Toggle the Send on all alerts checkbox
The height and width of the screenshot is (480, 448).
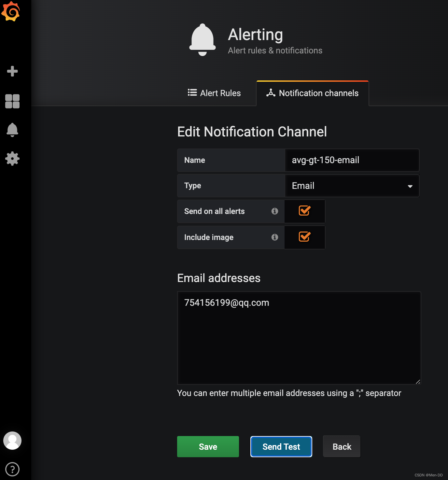[x=304, y=211]
